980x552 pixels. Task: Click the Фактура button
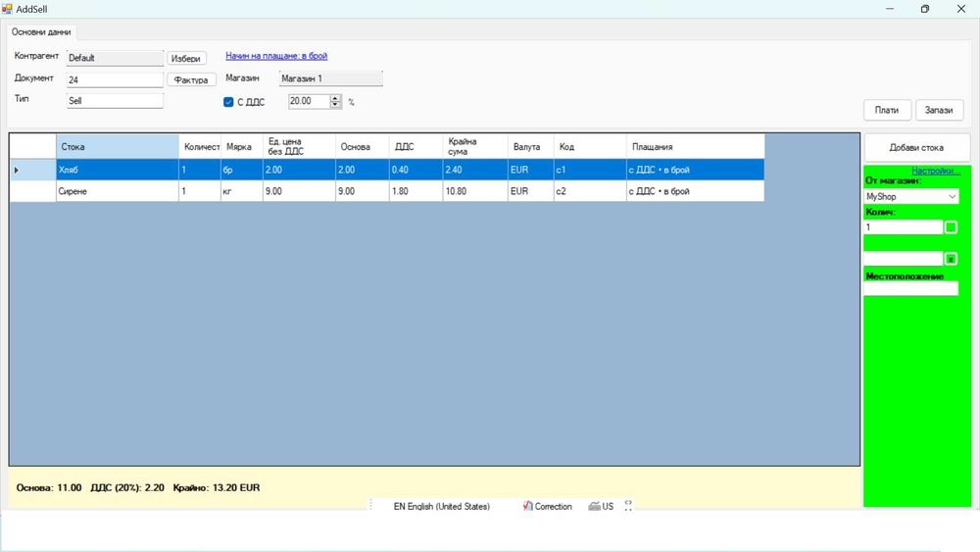[191, 79]
